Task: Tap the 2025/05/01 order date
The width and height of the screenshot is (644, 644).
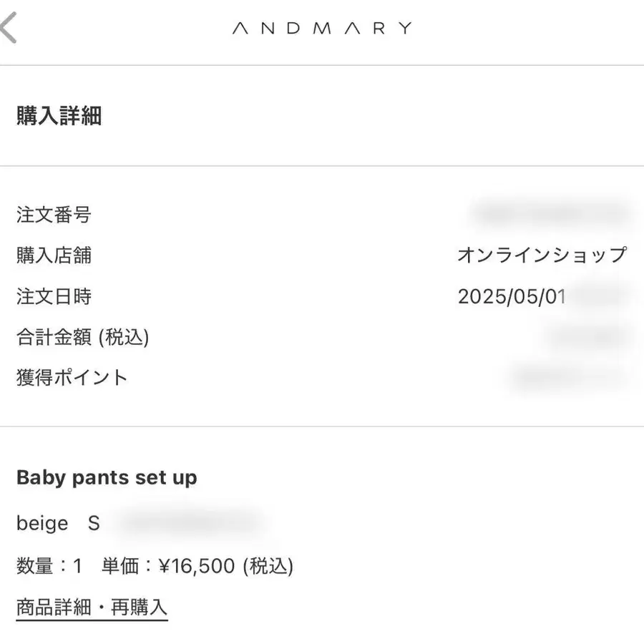Action: point(512,296)
